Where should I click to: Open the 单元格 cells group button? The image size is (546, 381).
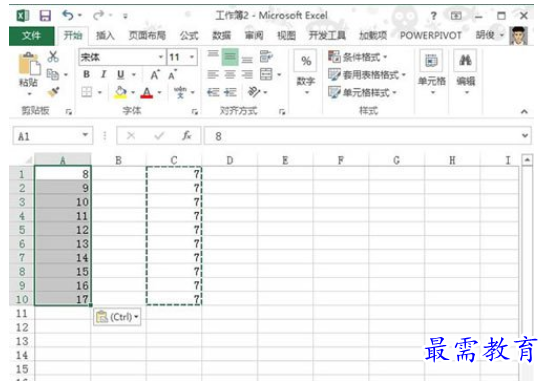pos(431,72)
